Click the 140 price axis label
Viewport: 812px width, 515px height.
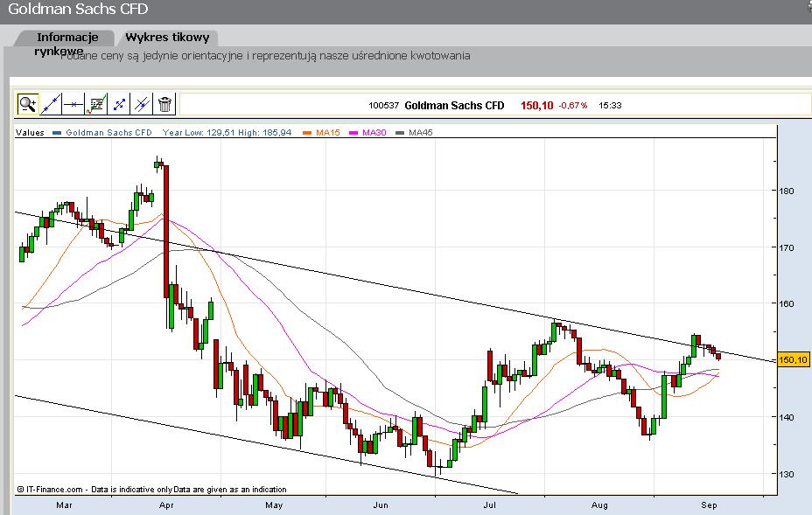(x=786, y=417)
